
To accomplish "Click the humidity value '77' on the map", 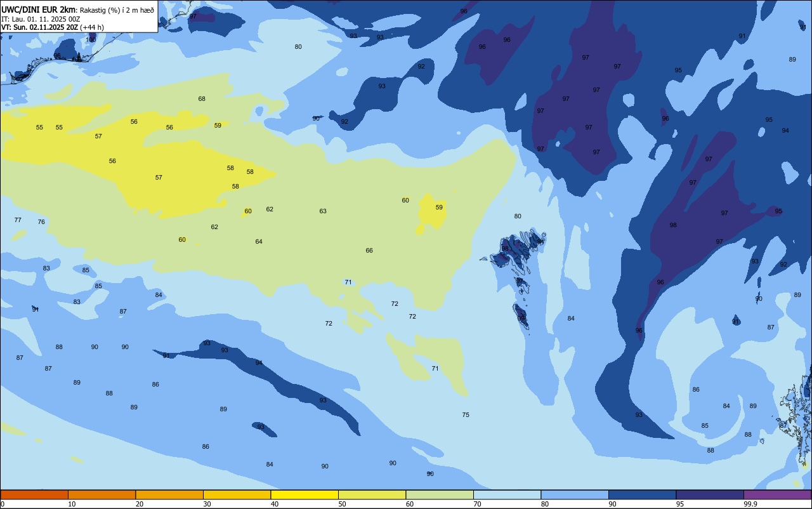I will click(18, 220).
